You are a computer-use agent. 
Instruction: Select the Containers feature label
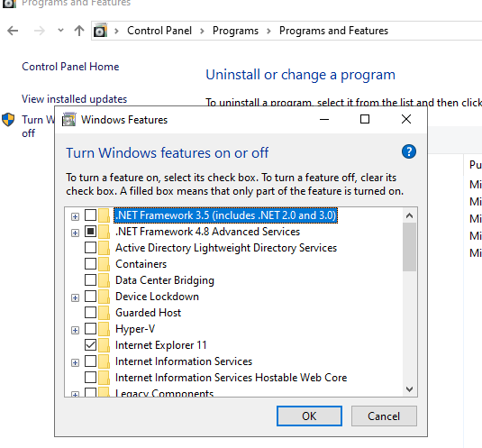click(141, 264)
